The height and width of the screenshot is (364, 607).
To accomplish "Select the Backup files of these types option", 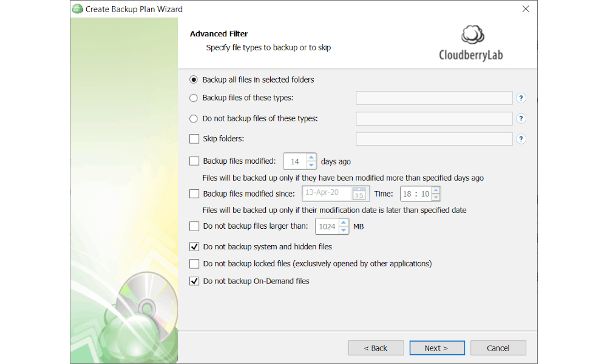I will pos(193,98).
